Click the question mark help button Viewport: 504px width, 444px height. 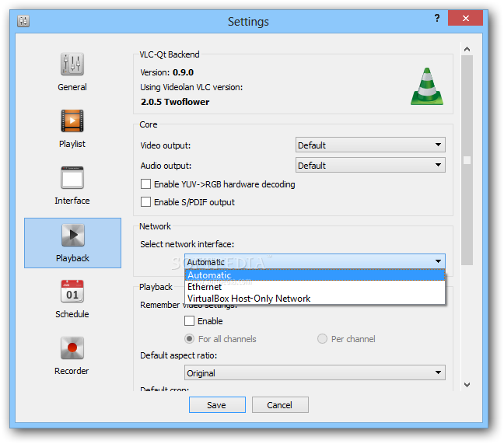point(437,18)
